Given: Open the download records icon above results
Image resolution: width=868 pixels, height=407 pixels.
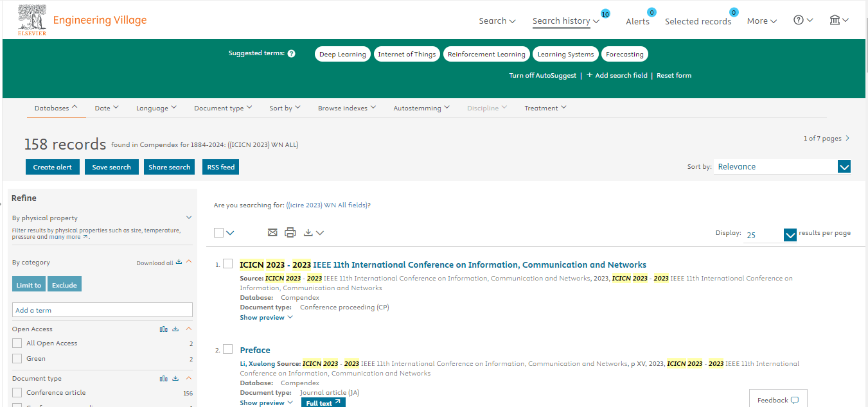Looking at the screenshot, I should pos(308,232).
